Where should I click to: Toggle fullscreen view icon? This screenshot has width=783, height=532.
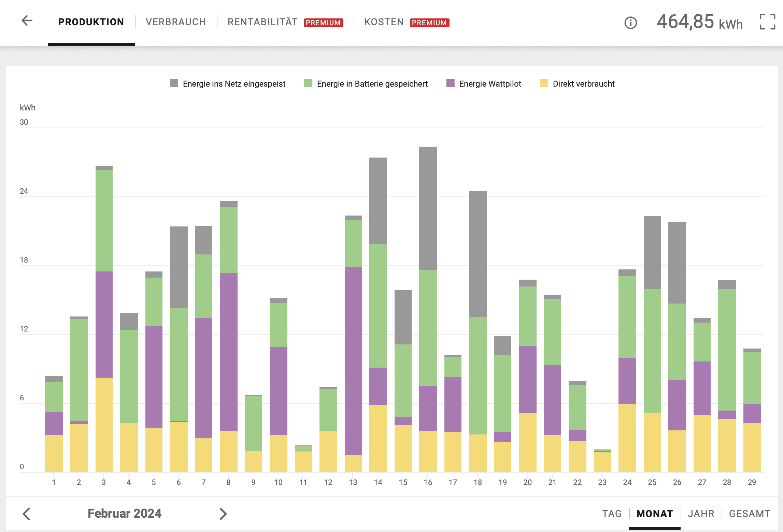(x=768, y=22)
